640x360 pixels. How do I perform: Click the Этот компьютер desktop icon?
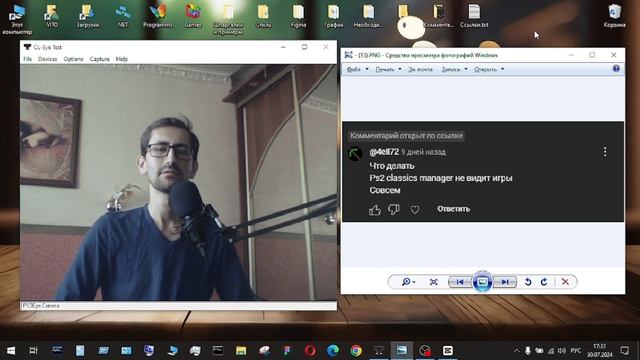coord(17,19)
